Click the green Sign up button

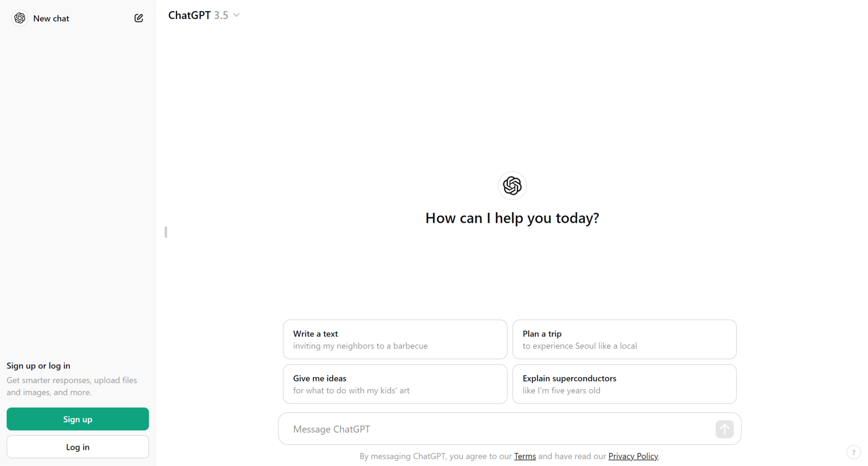[78, 419]
